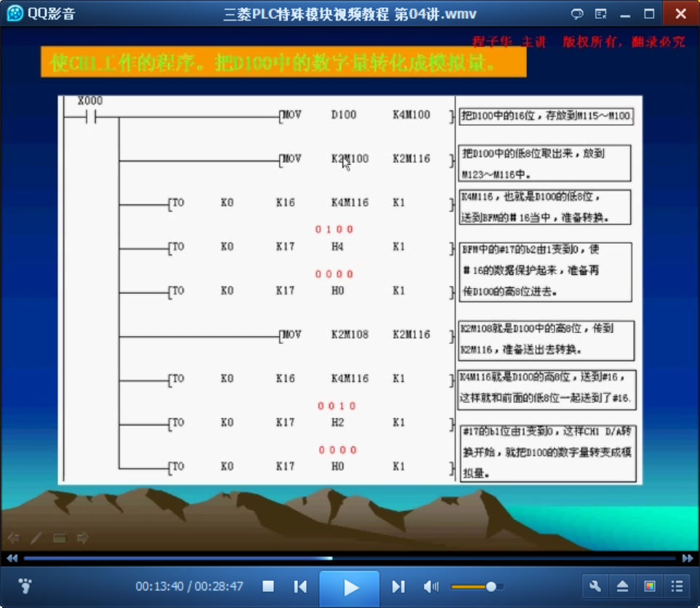Mute the audio with the speaker icon
The width and height of the screenshot is (700, 608).
tap(431, 586)
